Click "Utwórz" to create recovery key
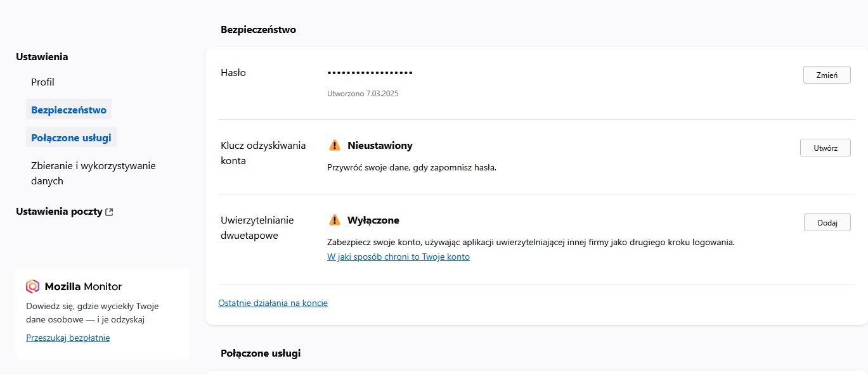This screenshot has width=868, height=375. (825, 147)
